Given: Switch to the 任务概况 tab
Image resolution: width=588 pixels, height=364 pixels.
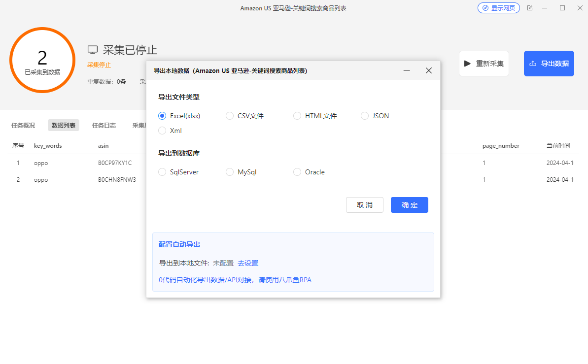Looking at the screenshot, I should coord(23,125).
